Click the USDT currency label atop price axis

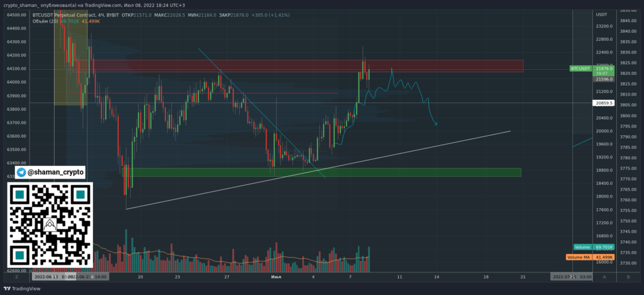coord(601,15)
